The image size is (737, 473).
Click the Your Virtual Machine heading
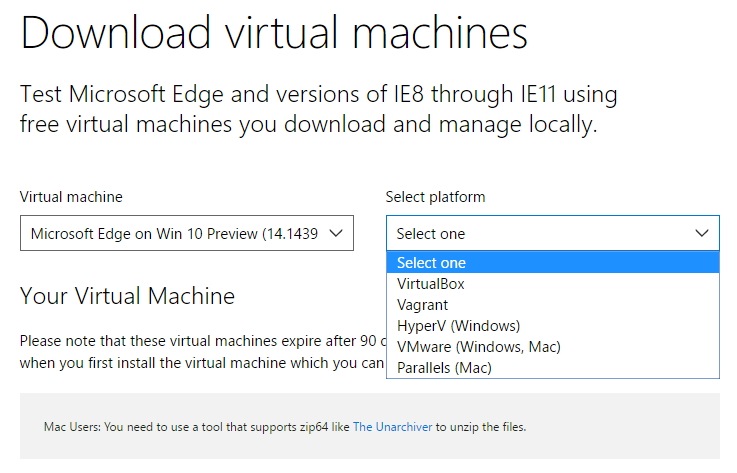127,296
